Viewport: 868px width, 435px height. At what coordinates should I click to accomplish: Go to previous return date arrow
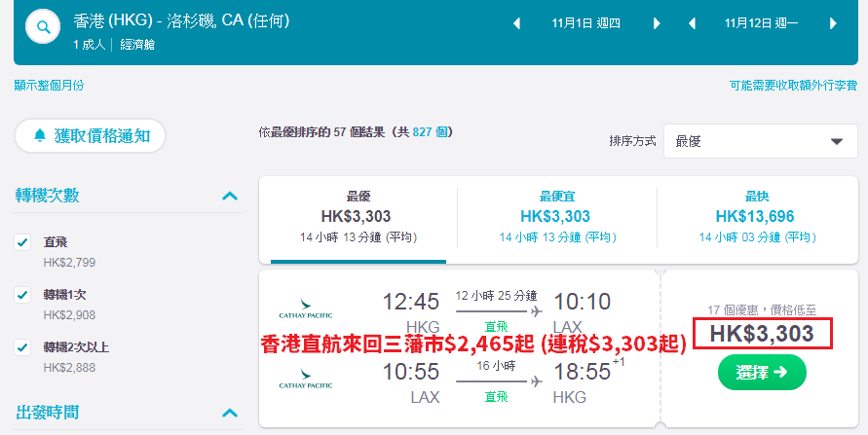[x=692, y=23]
